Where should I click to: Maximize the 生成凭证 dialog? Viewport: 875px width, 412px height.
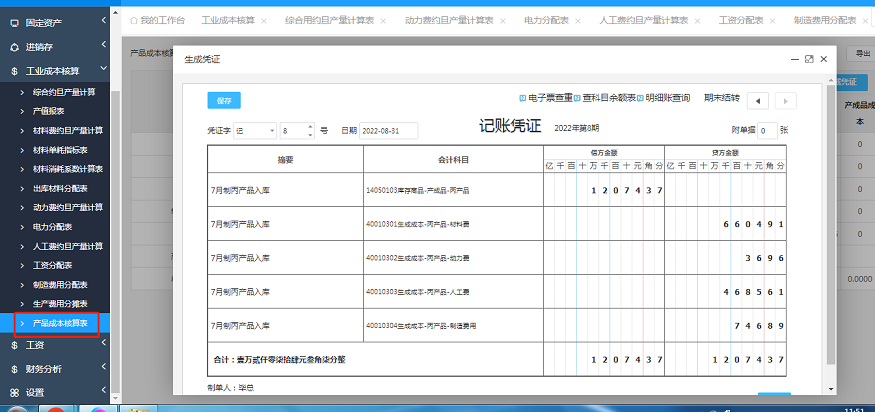(809, 59)
